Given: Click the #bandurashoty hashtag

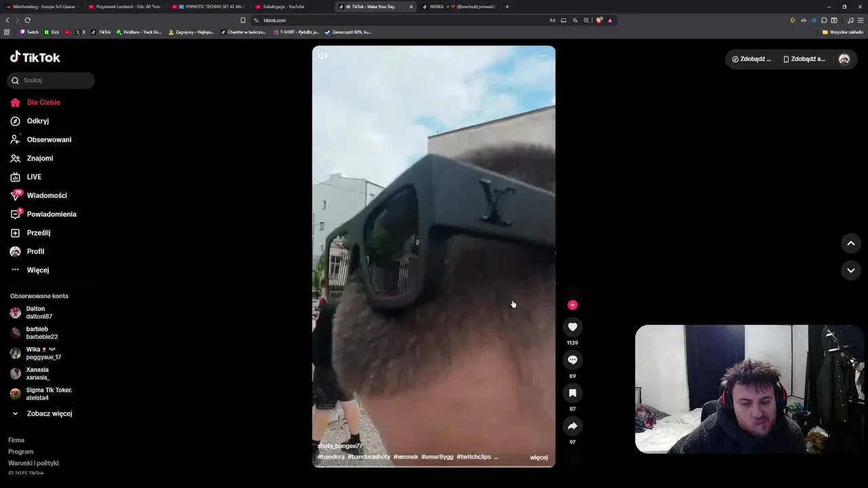Looking at the screenshot, I should point(369,457).
